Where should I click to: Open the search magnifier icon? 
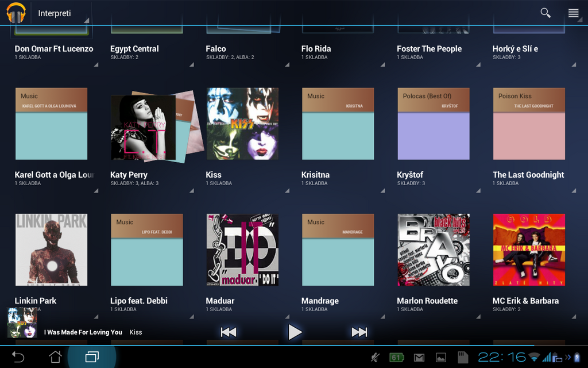point(545,13)
